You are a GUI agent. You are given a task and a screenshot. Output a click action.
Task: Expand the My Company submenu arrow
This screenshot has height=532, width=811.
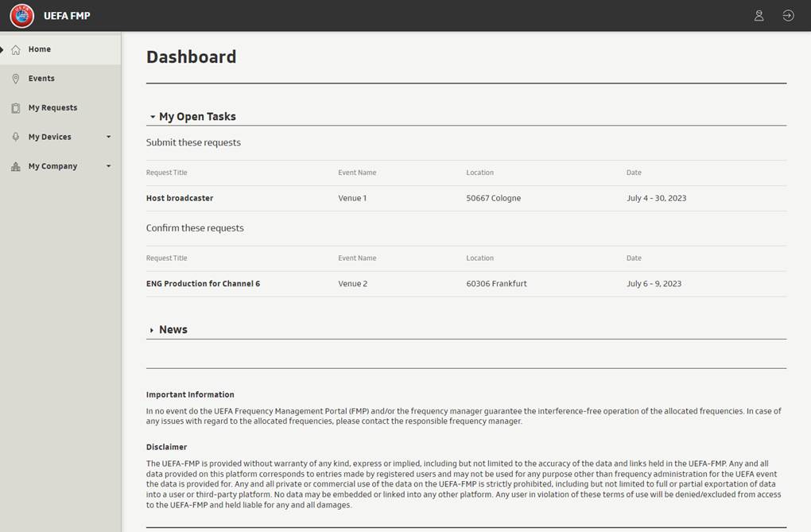[108, 166]
